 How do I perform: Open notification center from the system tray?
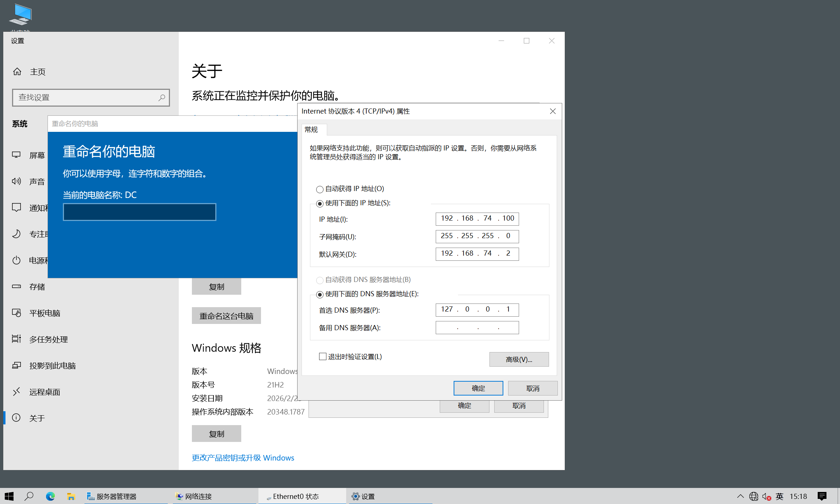(x=822, y=496)
